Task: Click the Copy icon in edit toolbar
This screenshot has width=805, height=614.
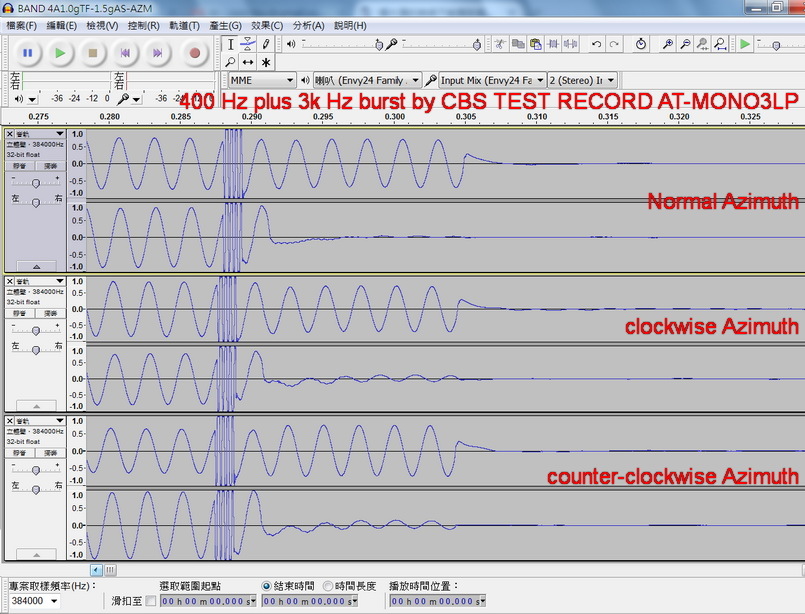Action: coord(518,45)
